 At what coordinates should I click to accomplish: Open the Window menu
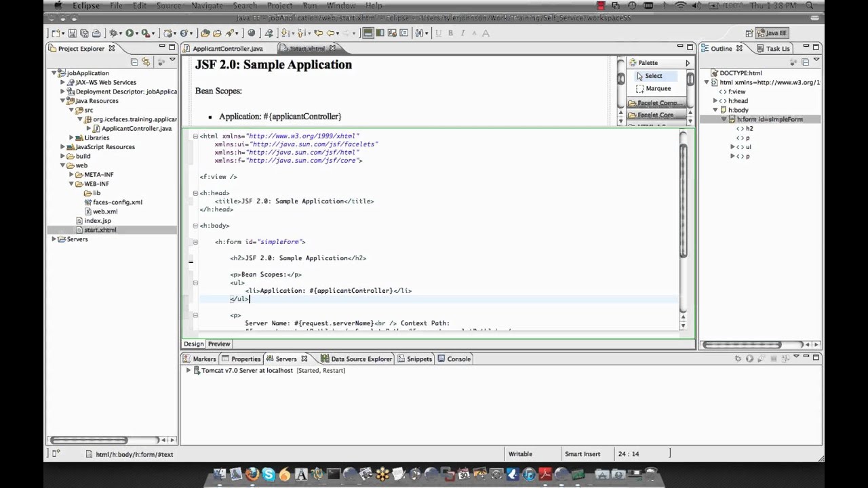tap(341, 5)
